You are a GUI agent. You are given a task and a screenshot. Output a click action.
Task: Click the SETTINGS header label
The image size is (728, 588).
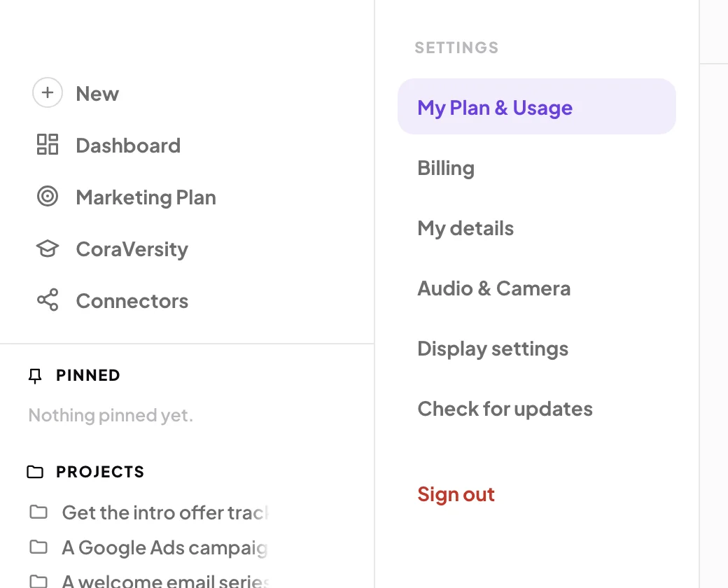pyautogui.click(x=456, y=48)
